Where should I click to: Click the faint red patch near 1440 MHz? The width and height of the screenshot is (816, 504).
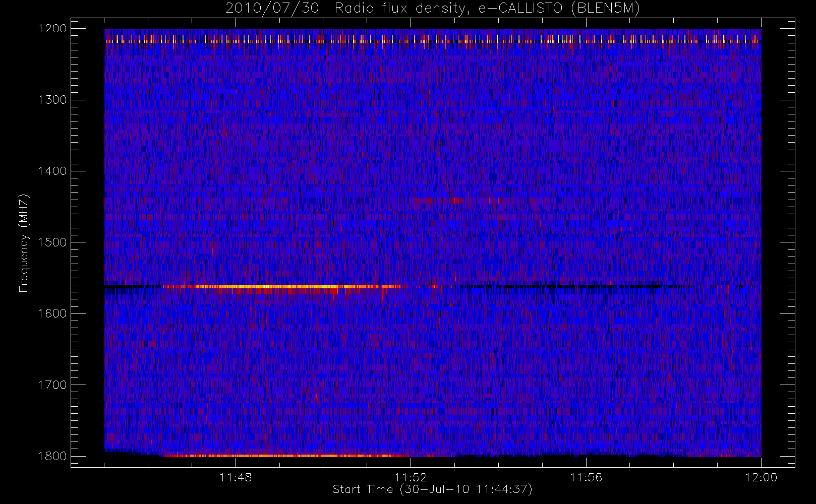click(456, 201)
